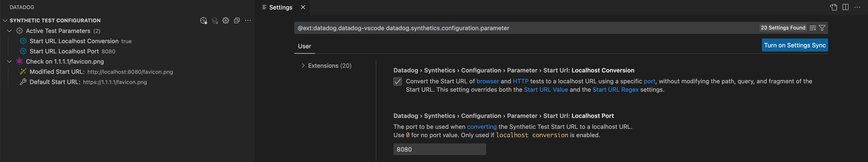Collapse Active Test Parameters tree node
Screen dimensions: 868x162
10,31
